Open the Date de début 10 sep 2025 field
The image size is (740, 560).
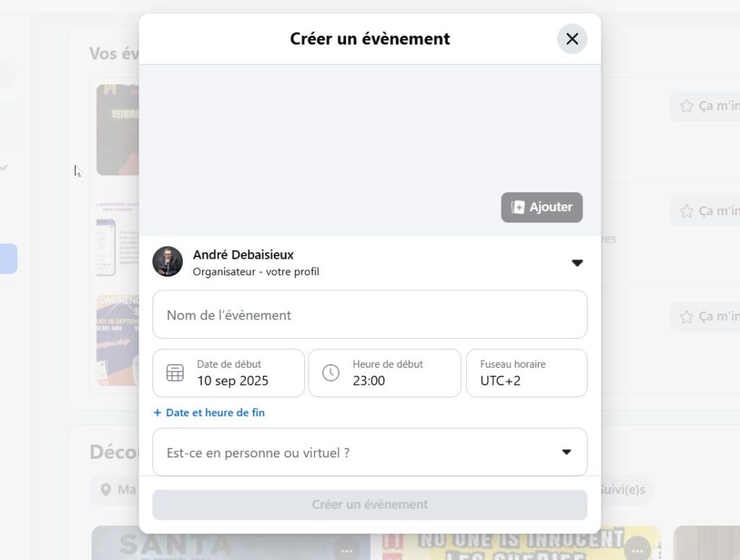tap(228, 373)
